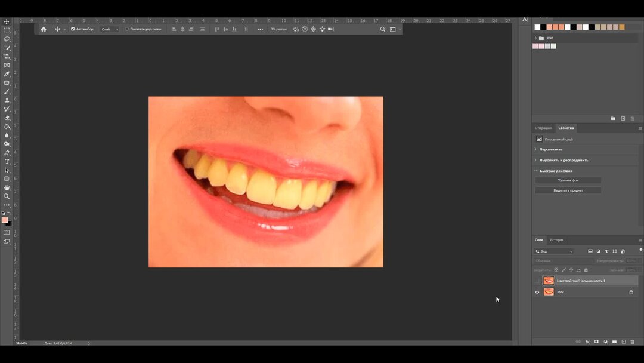The image size is (644, 363).
Task: Open the foreground color swatch (pink)
Action: pos(4,220)
